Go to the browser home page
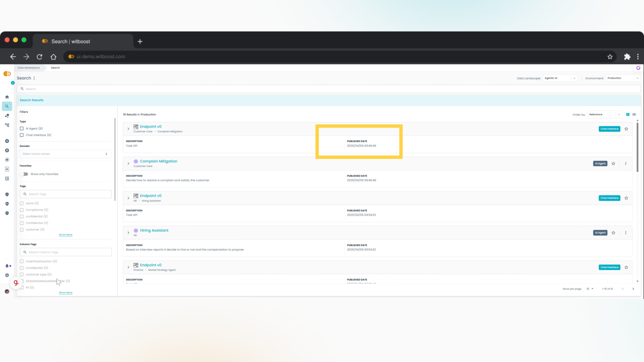644x362 pixels. 53,57
